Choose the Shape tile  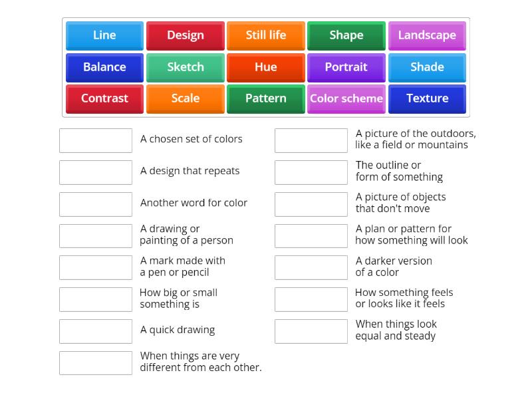click(x=346, y=36)
